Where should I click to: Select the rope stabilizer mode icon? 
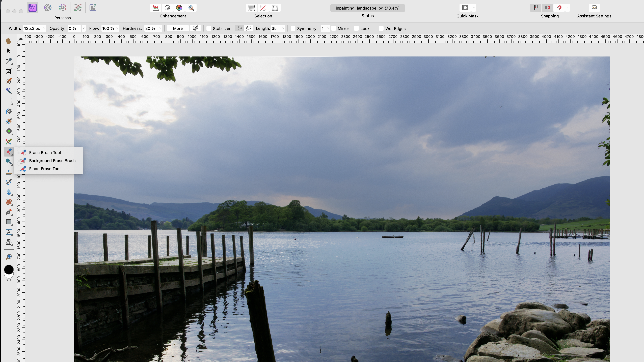[x=239, y=28]
